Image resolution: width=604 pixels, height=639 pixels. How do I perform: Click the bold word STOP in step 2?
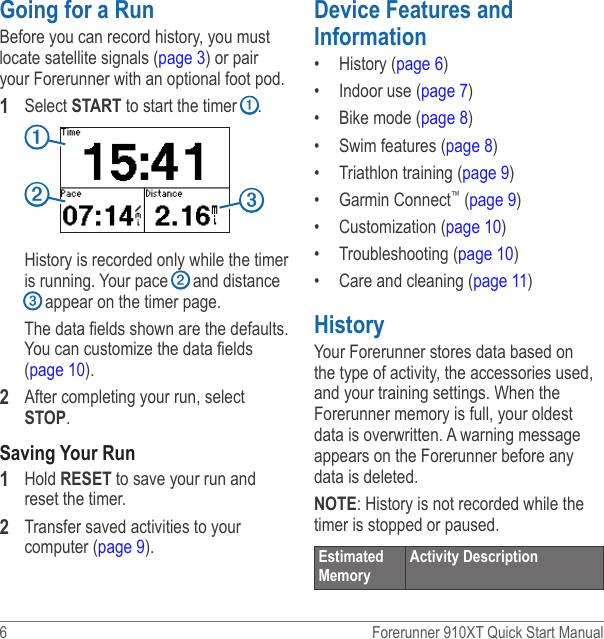tap(45, 418)
